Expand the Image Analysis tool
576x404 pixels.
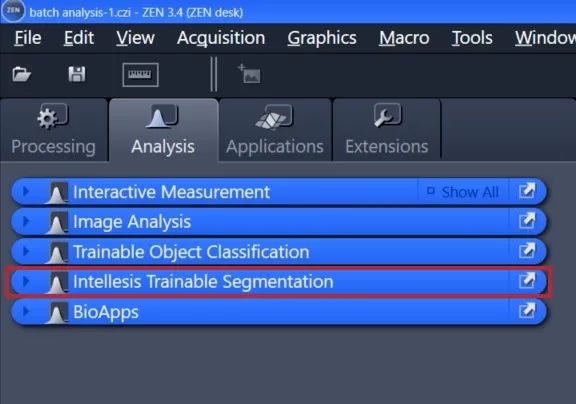(x=26, y=221)
